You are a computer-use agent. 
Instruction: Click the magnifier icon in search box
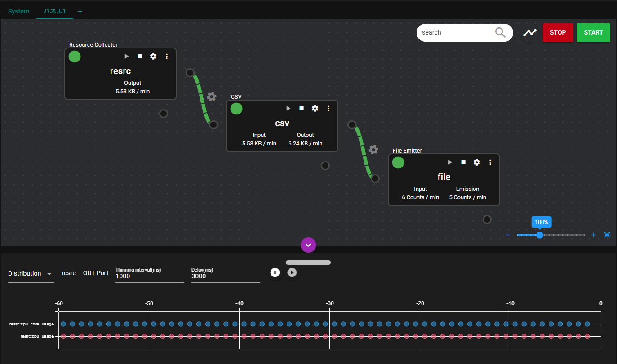coord(500,32)
